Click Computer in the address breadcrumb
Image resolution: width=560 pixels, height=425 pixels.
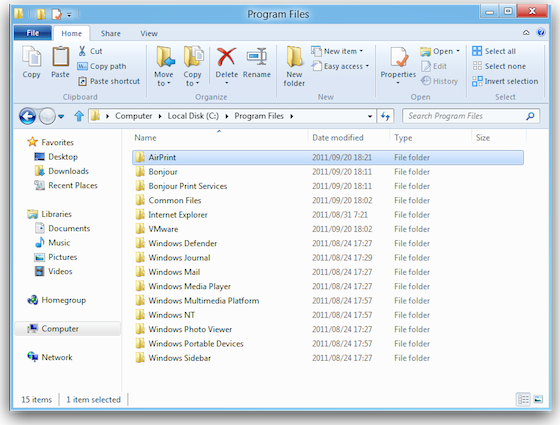click(x=134, y=116)
